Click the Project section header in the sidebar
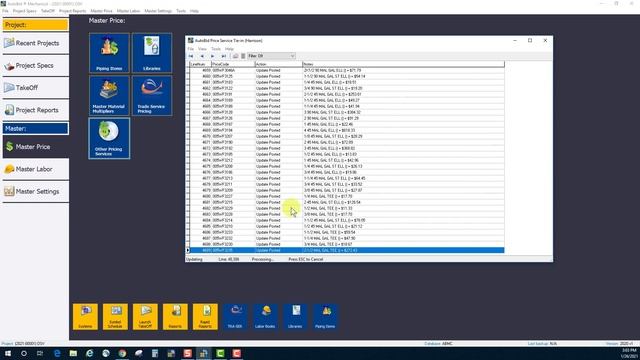640x360 pixels. (36, 25)
